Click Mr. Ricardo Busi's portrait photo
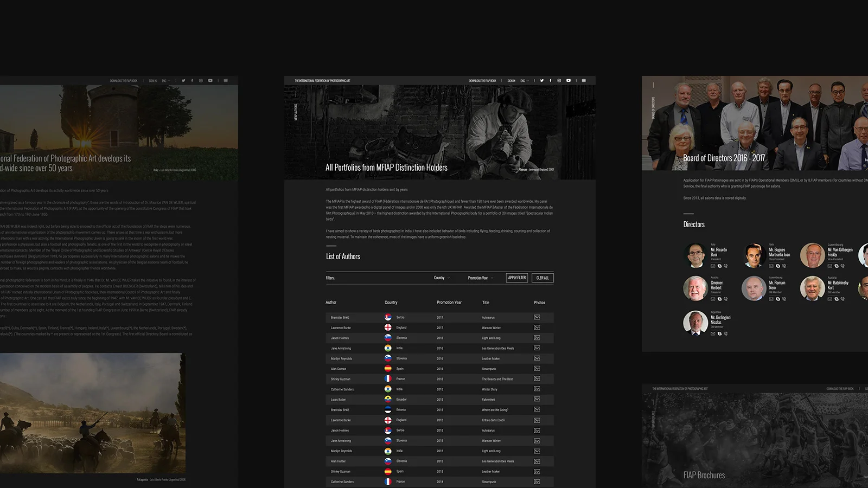This screenshot has height=488, width=868. click(695, 255)
